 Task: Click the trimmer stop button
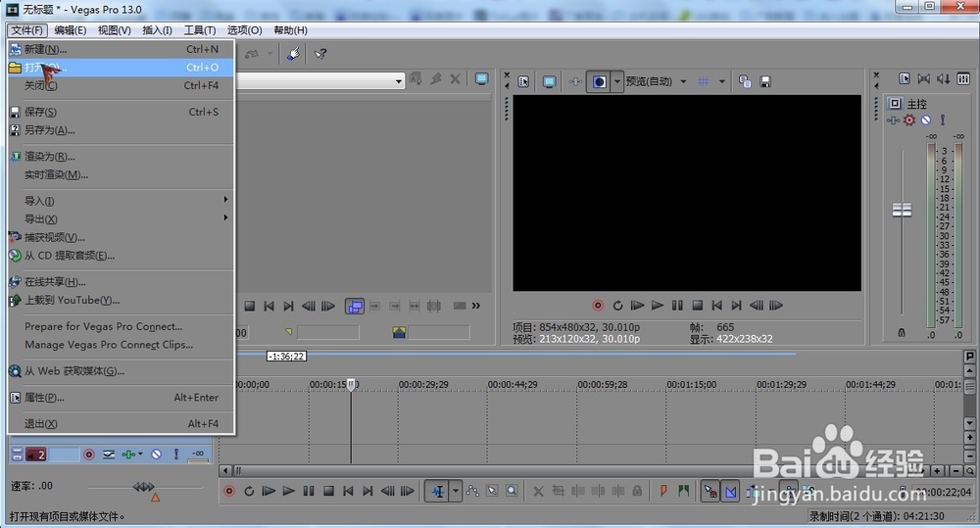pos(249,307)
